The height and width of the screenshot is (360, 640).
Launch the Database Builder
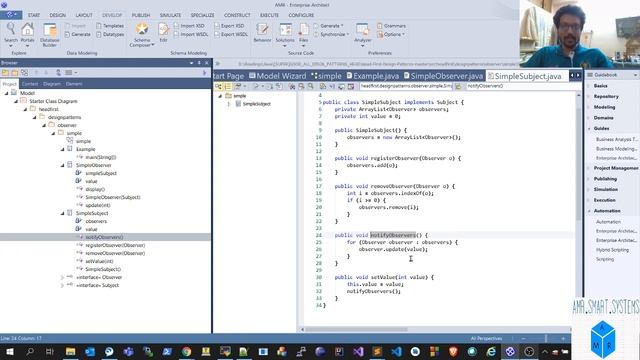tap(50, 34)
